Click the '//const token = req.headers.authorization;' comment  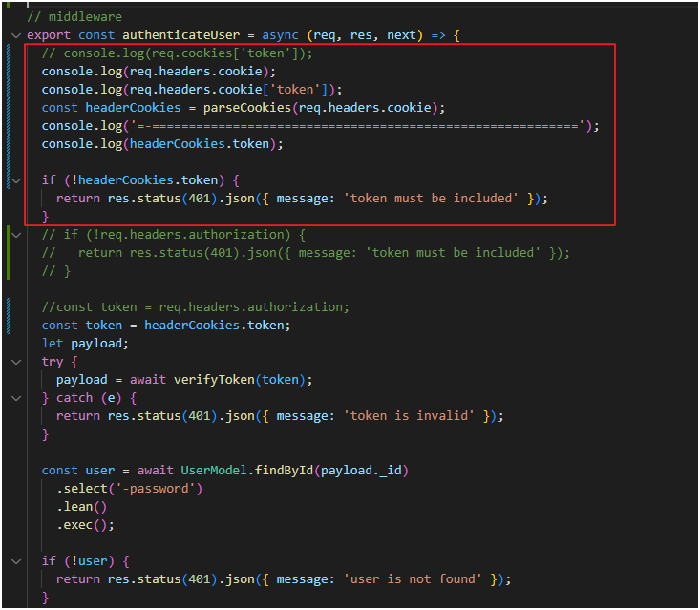(x=196, y=307)
